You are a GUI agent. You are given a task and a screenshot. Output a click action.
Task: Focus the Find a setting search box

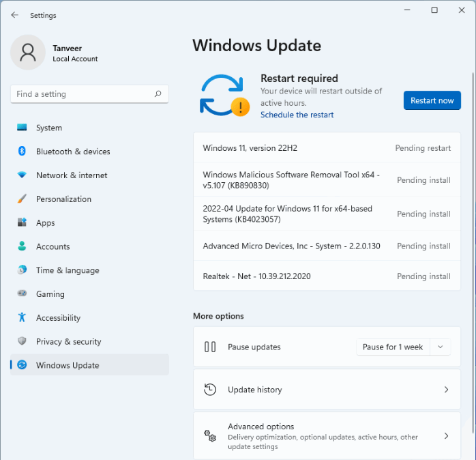[x=89, y=94]
